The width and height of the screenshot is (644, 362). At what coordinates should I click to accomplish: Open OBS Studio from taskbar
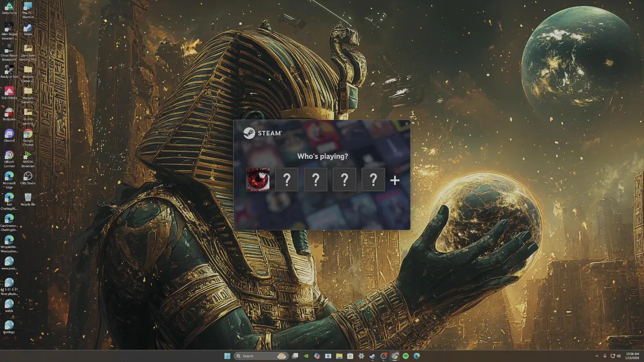click(x=383, y=356)
